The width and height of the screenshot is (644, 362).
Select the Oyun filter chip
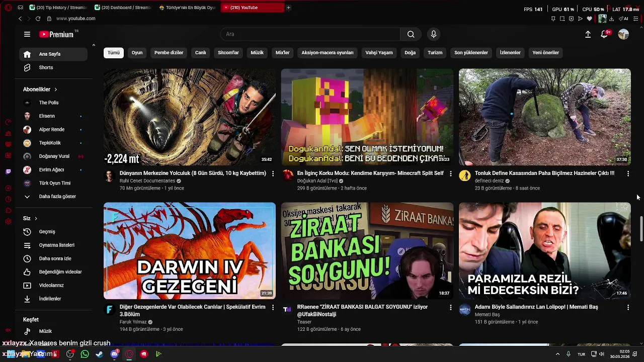click(x=137, y=53)
